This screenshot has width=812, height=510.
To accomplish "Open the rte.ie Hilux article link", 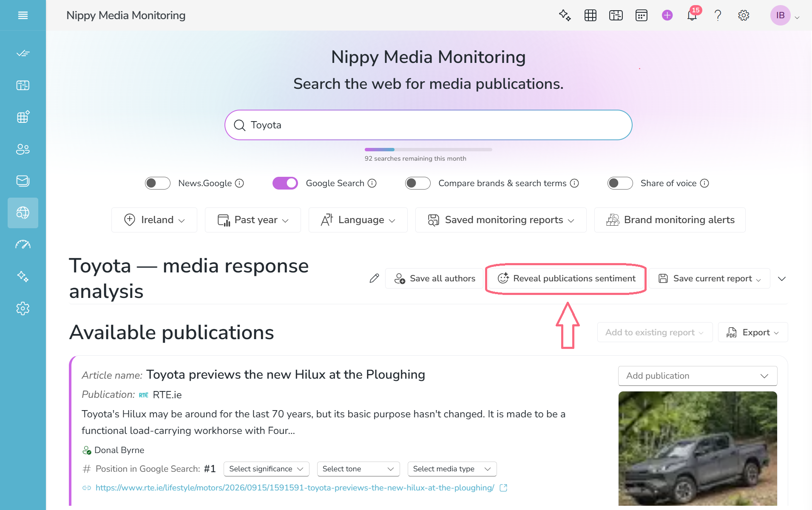I will pyautogui.click(x=295, y=488).
